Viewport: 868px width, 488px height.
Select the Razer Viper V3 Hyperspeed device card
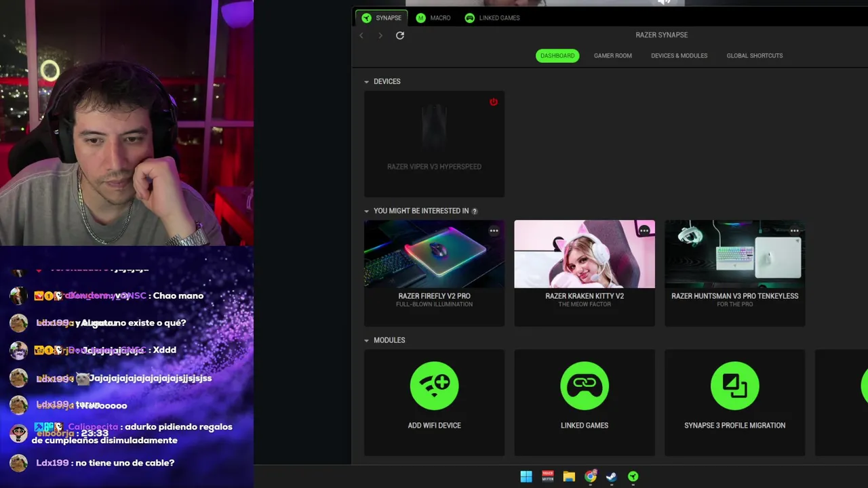434,144
